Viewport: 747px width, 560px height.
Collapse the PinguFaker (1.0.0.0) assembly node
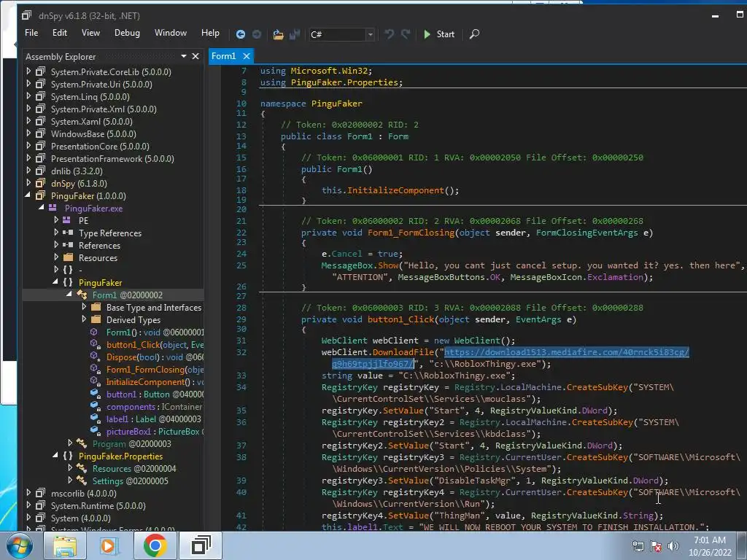28,195
